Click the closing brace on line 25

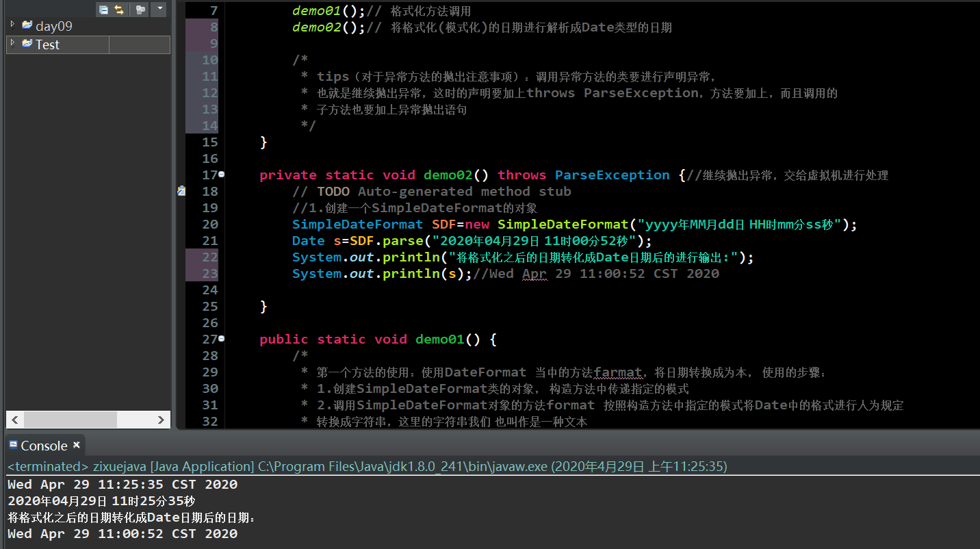pos(263,307)
